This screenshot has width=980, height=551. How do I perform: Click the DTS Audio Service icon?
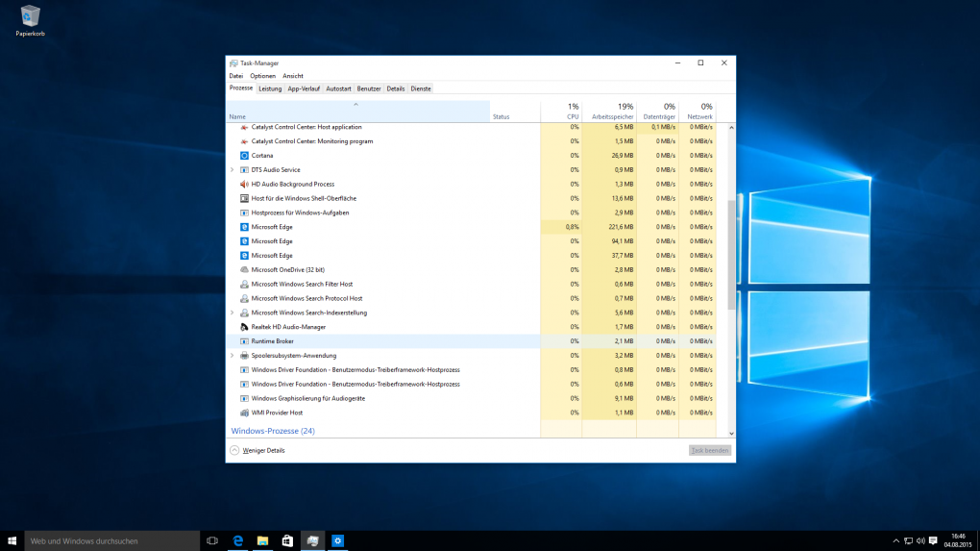(x=244, y=170)
